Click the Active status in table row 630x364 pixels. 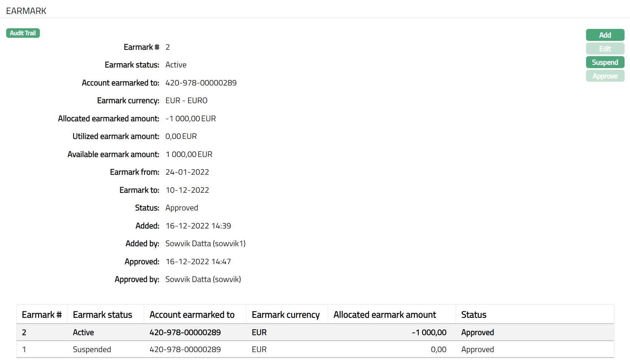tap(83, 332)
